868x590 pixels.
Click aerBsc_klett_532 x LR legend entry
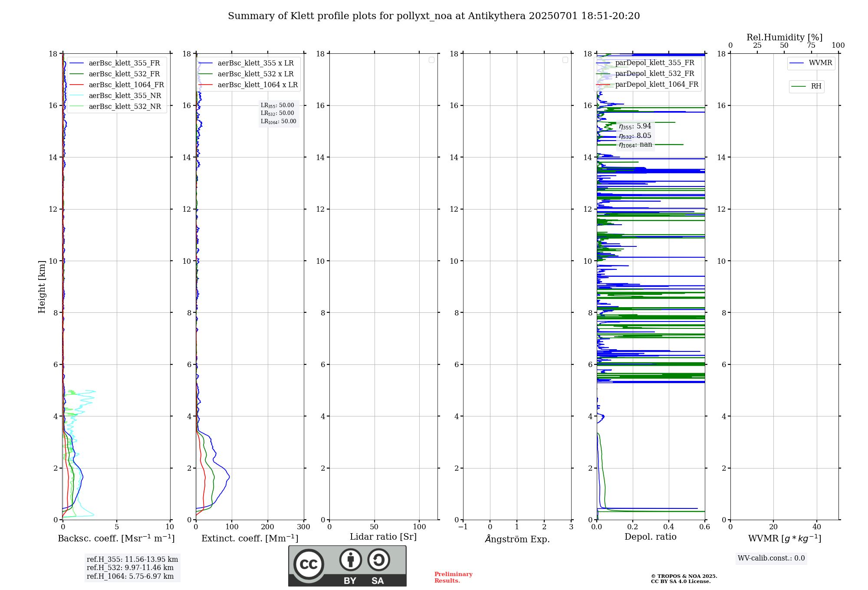point(247,74)
